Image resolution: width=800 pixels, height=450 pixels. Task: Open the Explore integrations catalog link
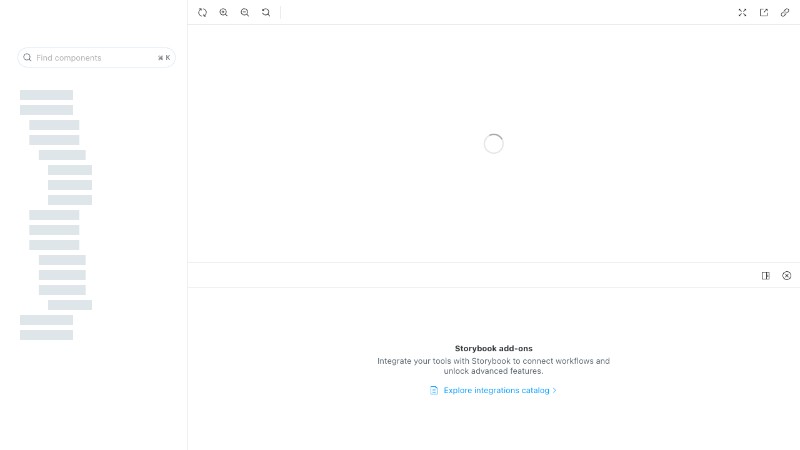496,390
